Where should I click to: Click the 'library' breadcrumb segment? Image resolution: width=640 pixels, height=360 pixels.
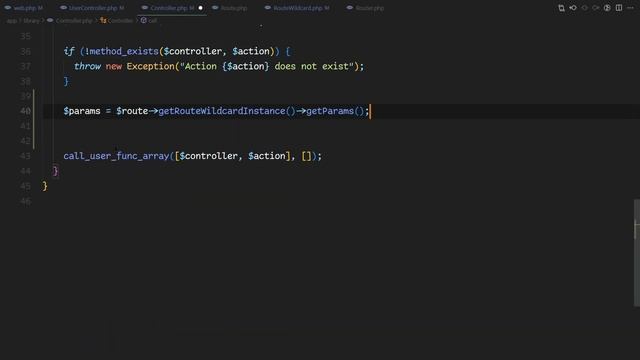tap(31, 20)
